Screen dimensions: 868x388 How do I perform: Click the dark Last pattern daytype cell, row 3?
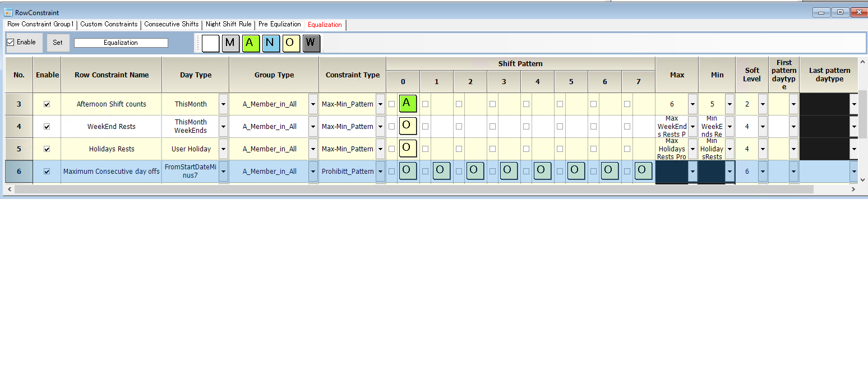click(x=824, y=104)
